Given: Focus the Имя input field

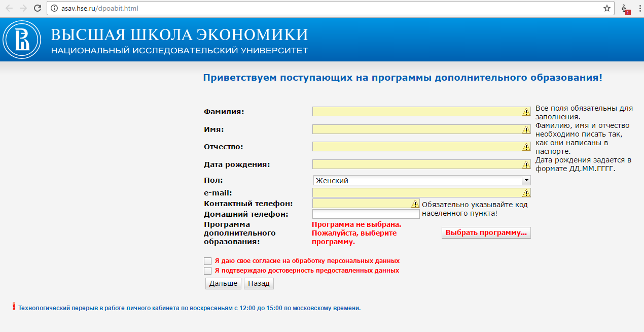Looking at the screenshot, I should click(x=422, y=129).
